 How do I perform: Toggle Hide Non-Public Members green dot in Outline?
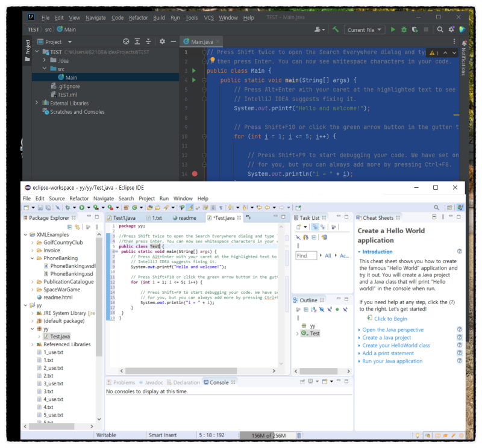click(x=337, y=310)
